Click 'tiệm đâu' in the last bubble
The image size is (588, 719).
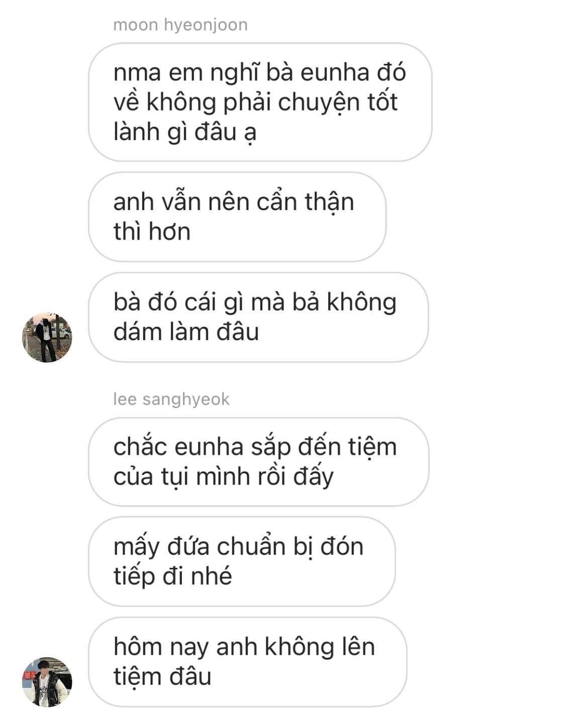coord(162,677)
